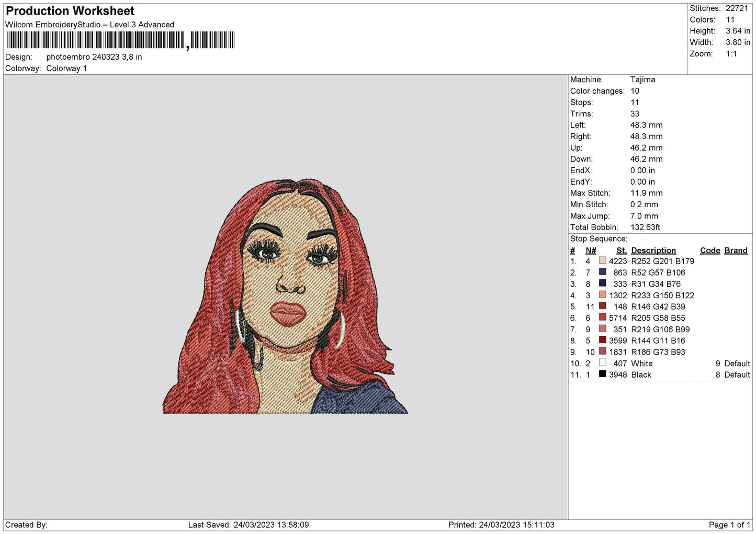Click the Default brand in the Black row
Viewport: 756px width, 534px height.
737,374
